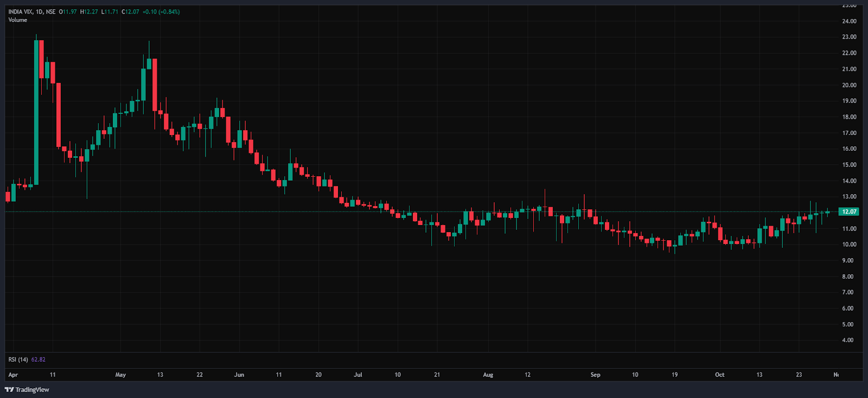Select the Volume indicator label
The image size is (868, 398).
tap(17, 20)
